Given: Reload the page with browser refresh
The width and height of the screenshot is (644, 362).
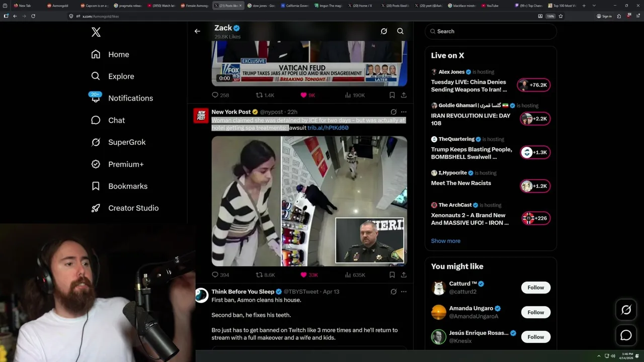Looking at the screenshot, I should 33,16.
